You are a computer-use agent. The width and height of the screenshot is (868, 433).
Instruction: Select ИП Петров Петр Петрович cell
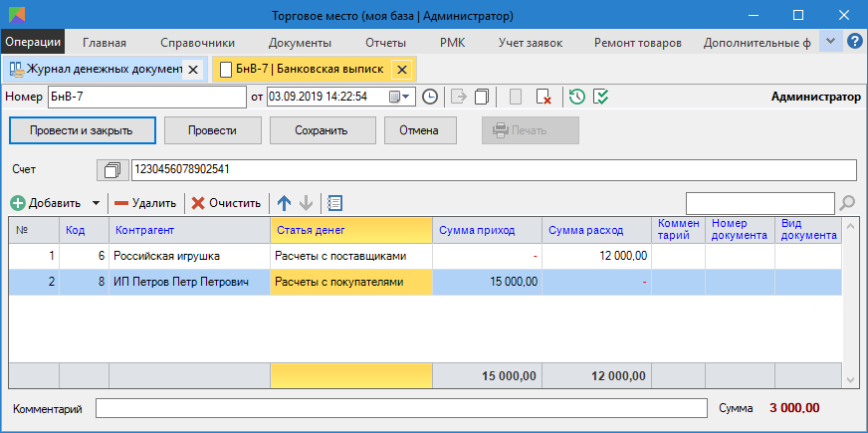[x=190, y=282]
